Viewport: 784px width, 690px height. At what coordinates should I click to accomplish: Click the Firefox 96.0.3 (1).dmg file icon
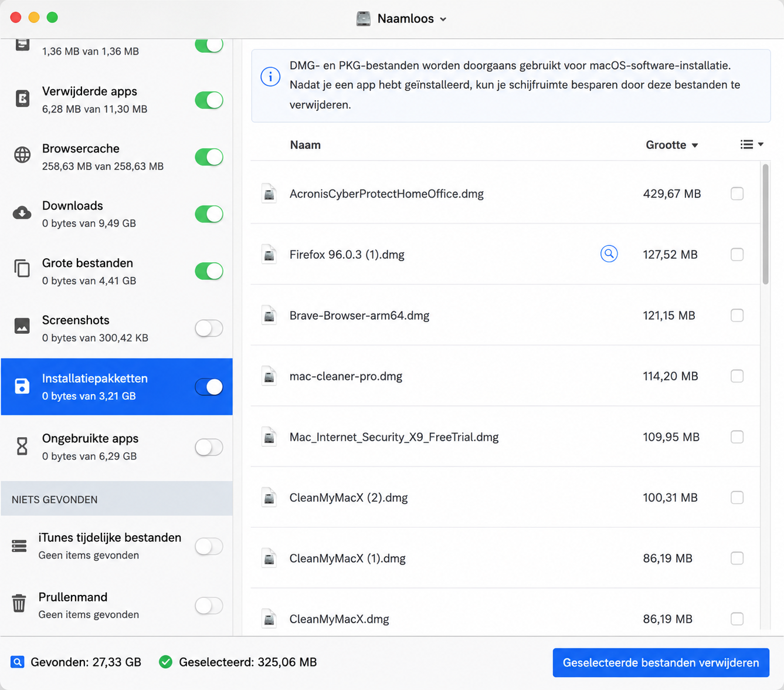coord(269,255)
